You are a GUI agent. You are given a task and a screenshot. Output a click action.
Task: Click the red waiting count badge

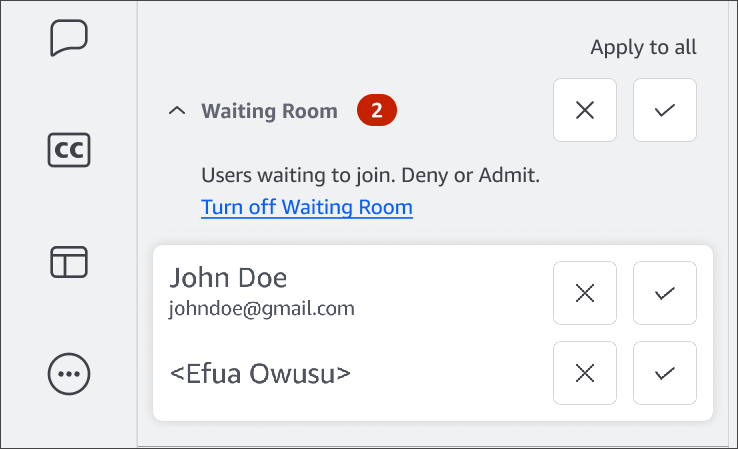pyautogui.click(x=377, y=111)
